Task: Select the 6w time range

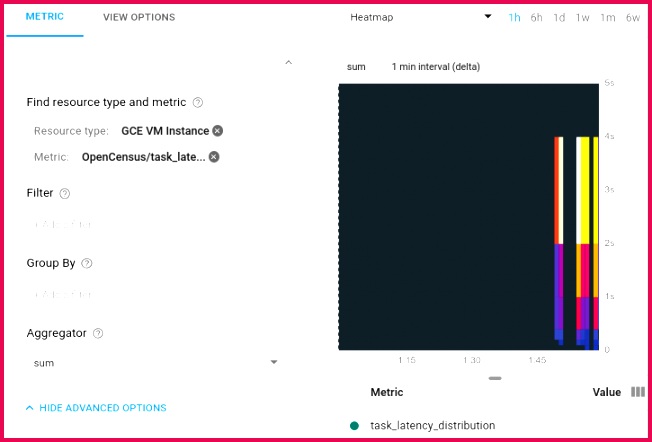Action: click(x=633, y=18)
